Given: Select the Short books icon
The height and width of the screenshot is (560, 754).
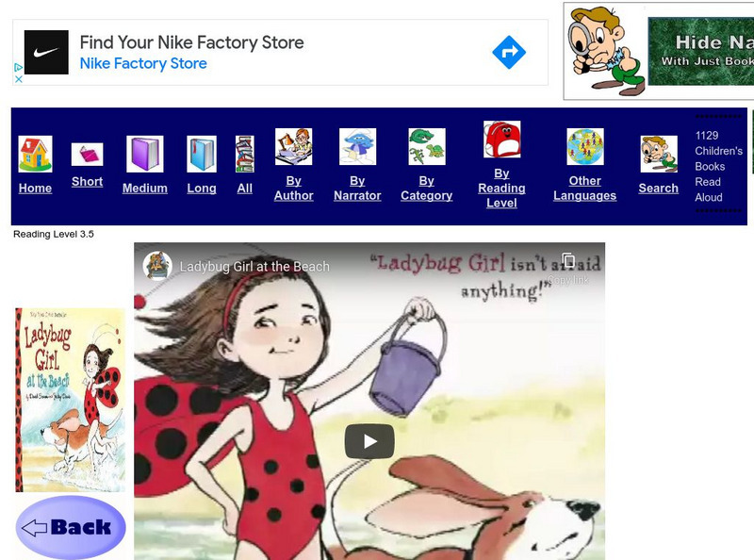Looking at the screenshot, I should pyautogui.click(x=87, y=155).
